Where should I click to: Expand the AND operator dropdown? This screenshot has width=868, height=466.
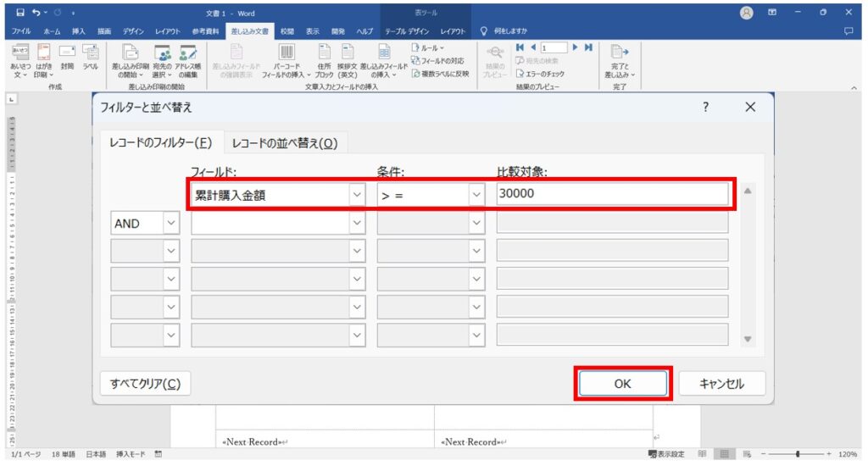[x=172, y=223]
